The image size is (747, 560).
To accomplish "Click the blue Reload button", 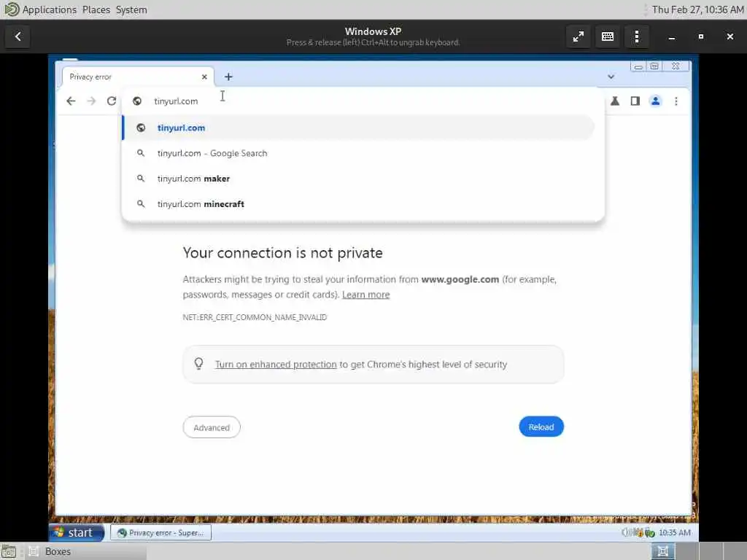I will [x=541, y=427].
